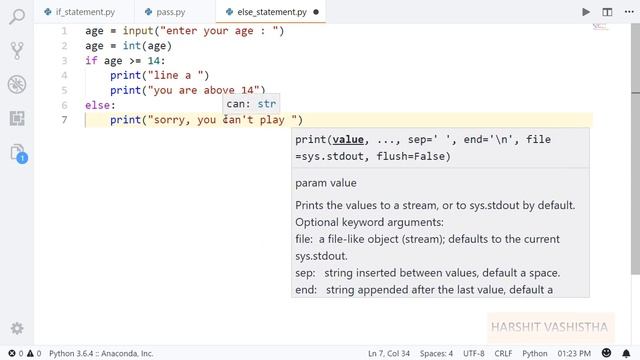Change end of line sequence CRLF
The height and width of the screenshot is (360, 640).
pyautogui.click(x=503, y=353)
